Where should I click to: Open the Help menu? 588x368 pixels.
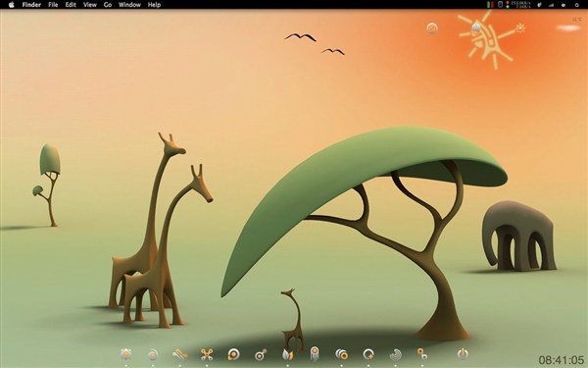click(154, 5)
